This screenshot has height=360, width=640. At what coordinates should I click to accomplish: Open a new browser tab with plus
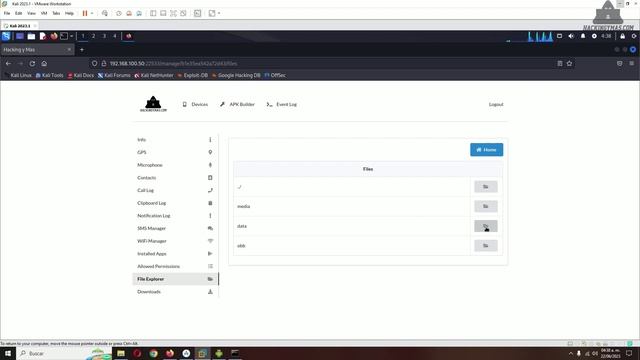coord(82,50)
